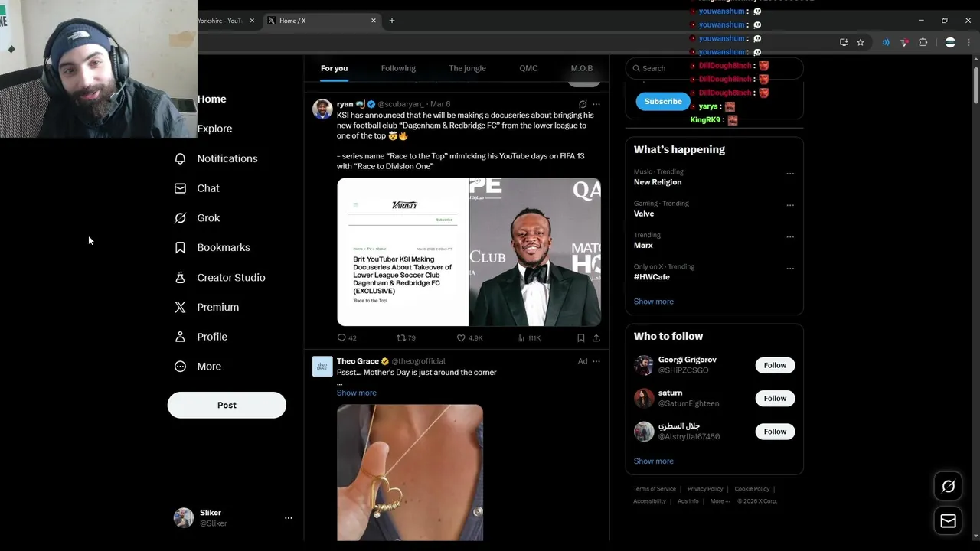Viewport: 980px width, 551px height.
Task: Repost ryan's KSI post
Action: click(400, 337)
